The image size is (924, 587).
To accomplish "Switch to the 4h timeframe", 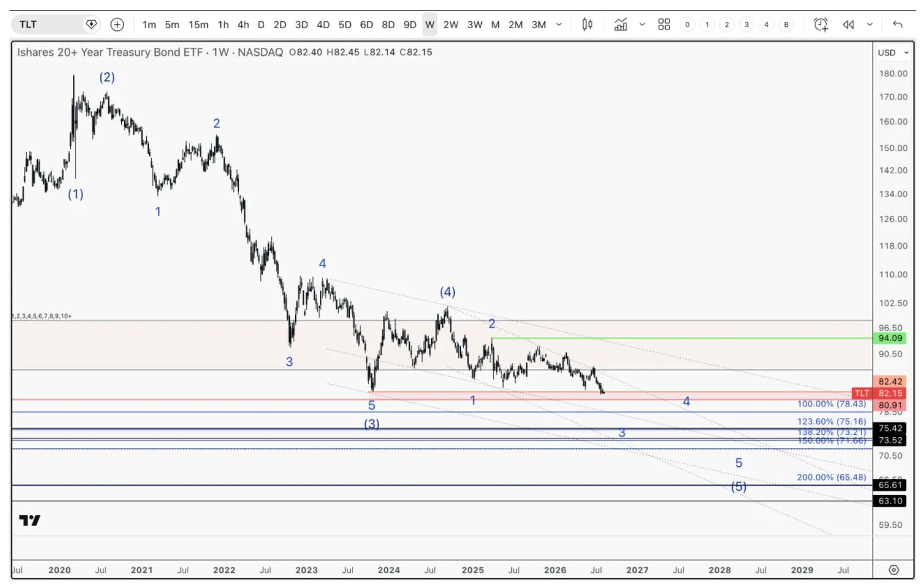I will 243,24.
